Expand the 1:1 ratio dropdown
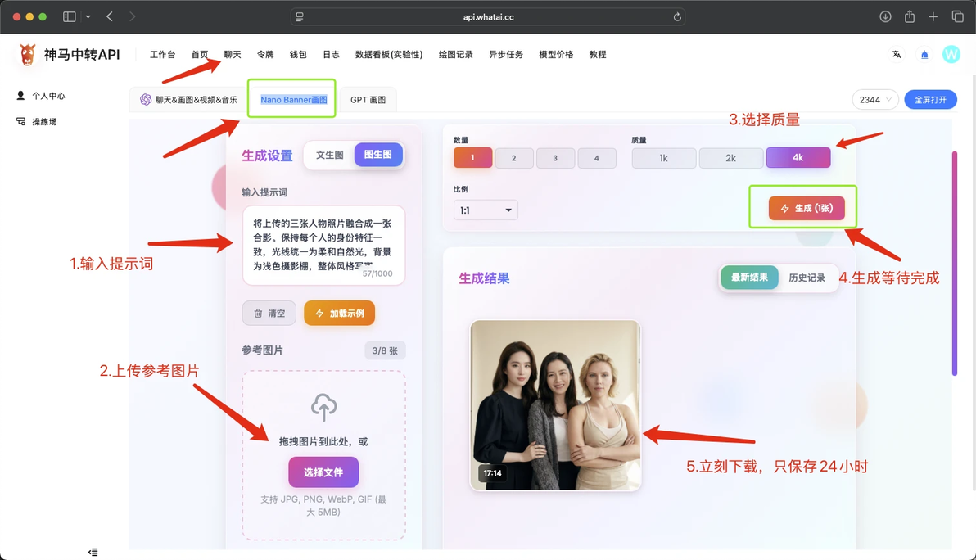The height and width of the screenshot is (560, 976). click(486, 210)
